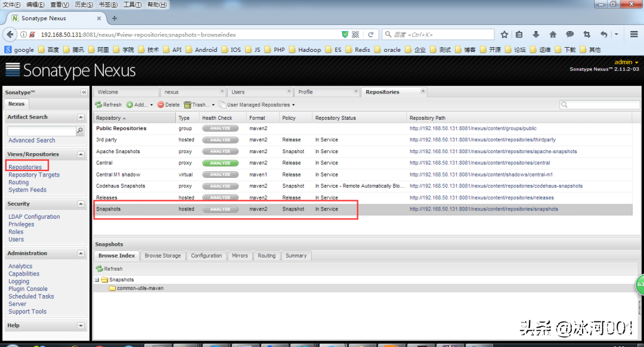This screenshot has width=644, height=347.
Task: Close the Repositories tab
Action: pos(423,91)
